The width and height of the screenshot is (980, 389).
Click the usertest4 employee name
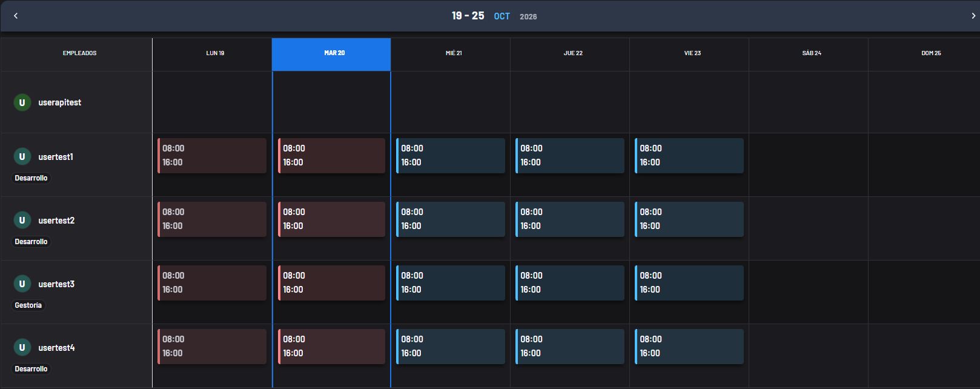click(56, 348)
